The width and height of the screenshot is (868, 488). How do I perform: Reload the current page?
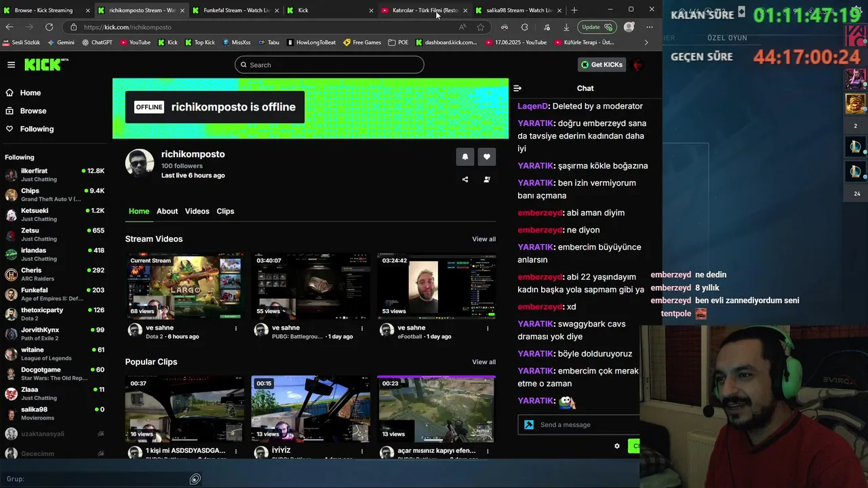(49, 27)
